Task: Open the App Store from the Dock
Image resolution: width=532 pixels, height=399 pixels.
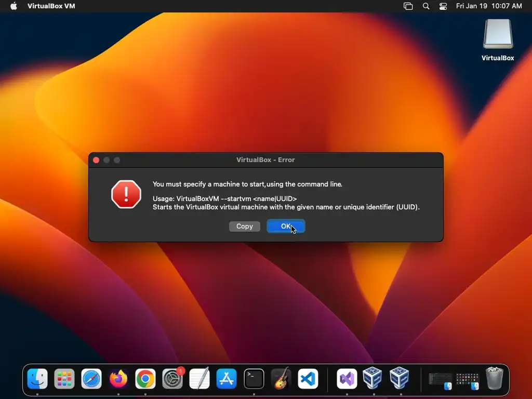Action: (227, 378)
